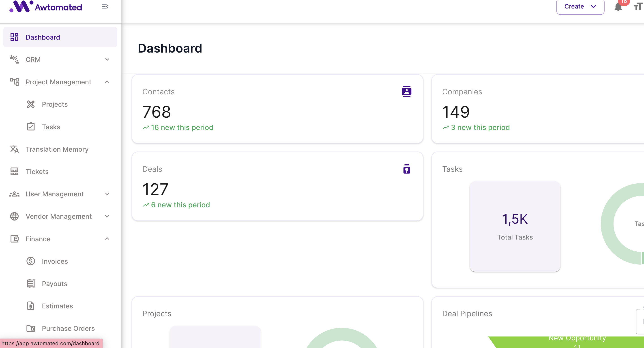The image size is (644, 348).
Task: Click the Finance menu label
Action: pos(38,239)
